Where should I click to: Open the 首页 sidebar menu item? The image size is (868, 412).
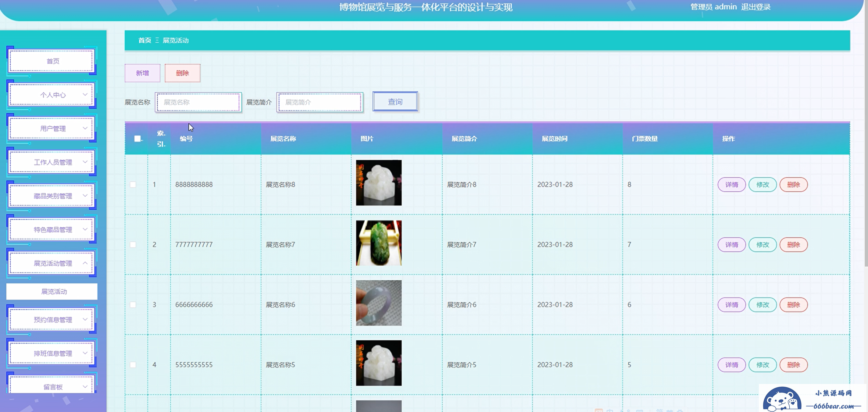tap(52, 61)
